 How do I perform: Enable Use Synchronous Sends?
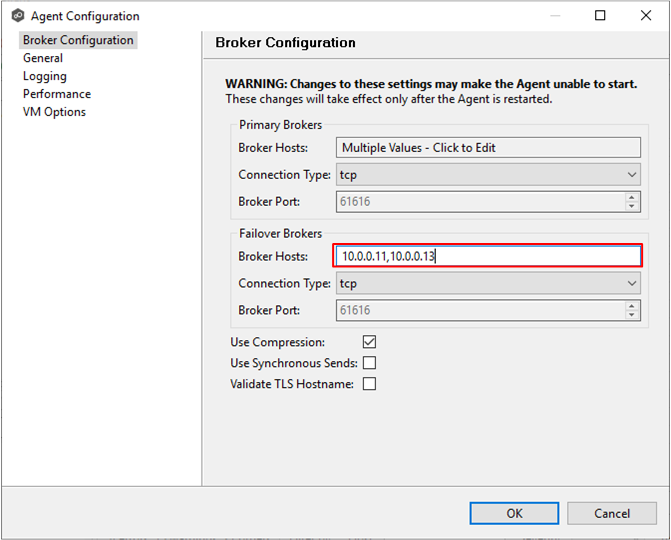369,362
